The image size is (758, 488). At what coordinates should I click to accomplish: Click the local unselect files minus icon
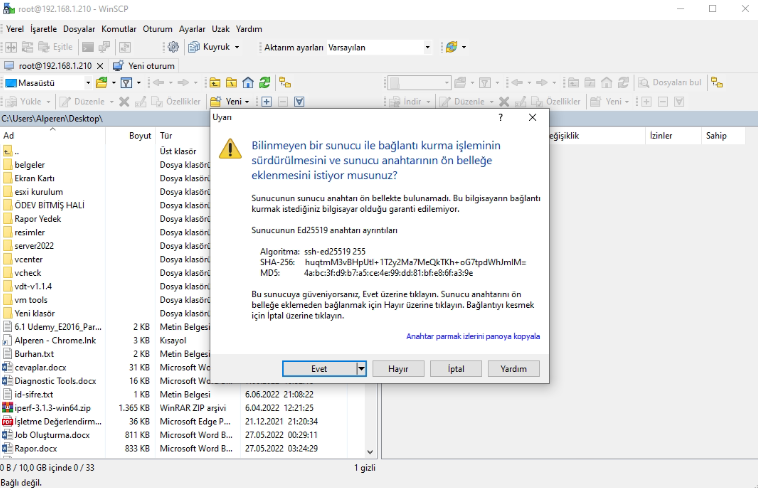point(283,102)
